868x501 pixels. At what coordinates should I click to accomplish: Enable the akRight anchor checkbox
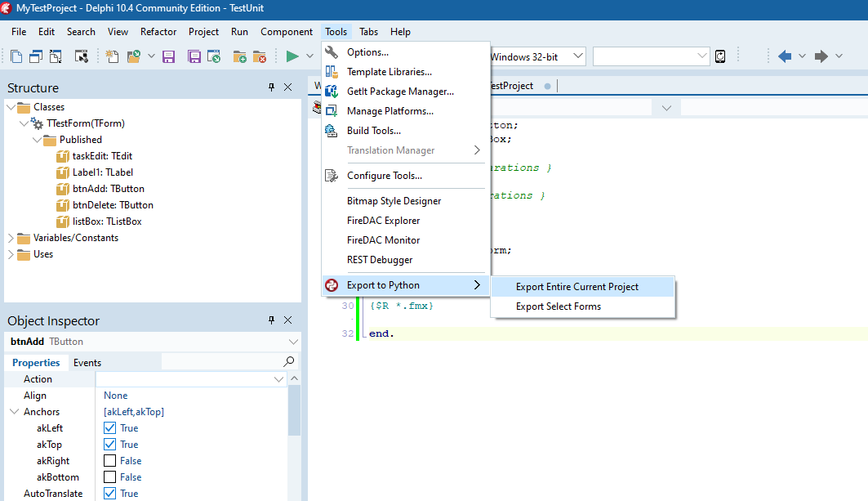(x=111, y=460)
